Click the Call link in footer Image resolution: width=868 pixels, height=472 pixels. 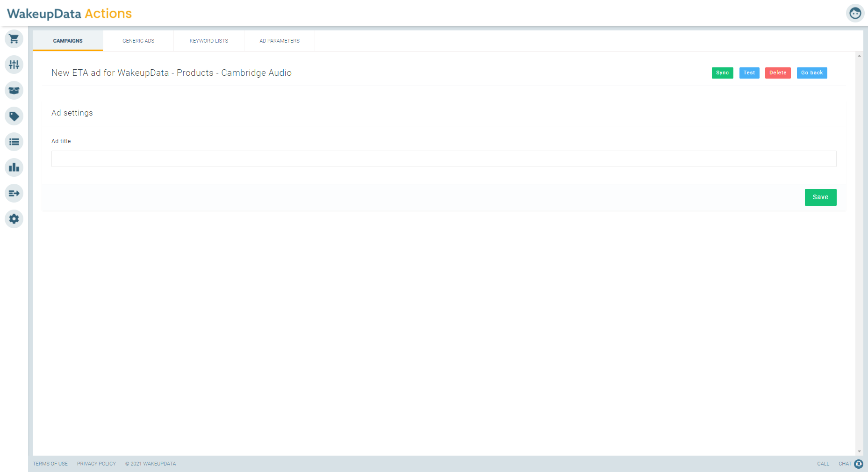coord(823,464)
